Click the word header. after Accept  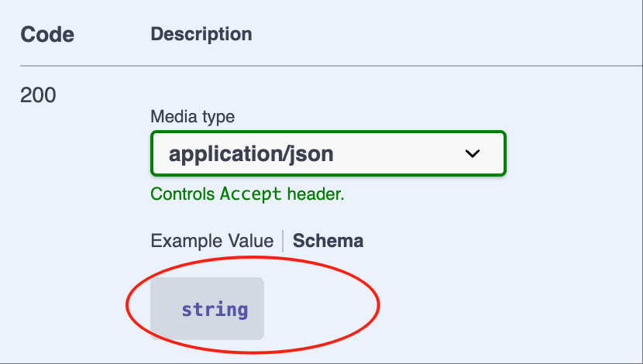316,194
